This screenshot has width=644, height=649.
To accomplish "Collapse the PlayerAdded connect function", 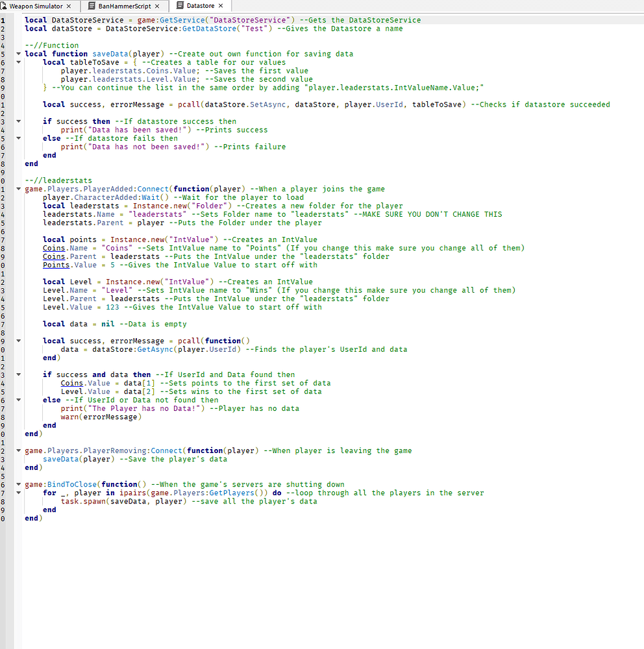I will tap(18, 189).
